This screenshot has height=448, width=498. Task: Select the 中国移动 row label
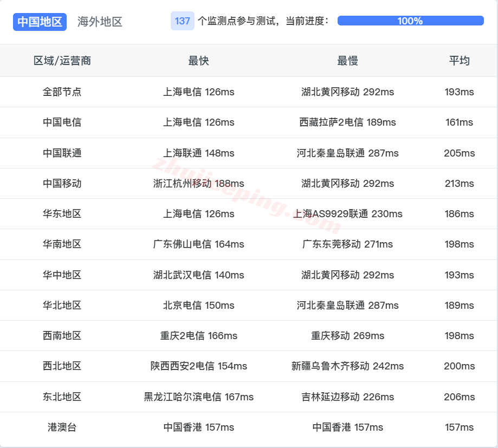pyautogui.click(x=62, y=184)
